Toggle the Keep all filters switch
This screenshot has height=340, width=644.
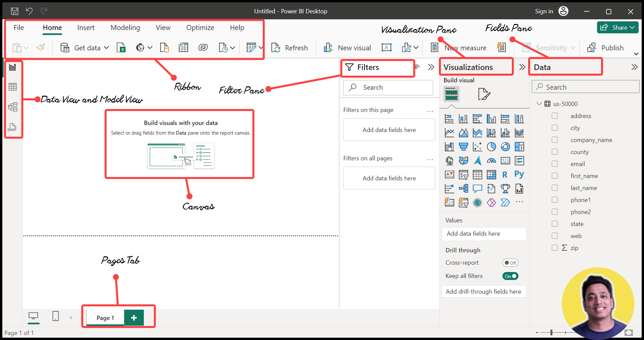tap(510, 276)
